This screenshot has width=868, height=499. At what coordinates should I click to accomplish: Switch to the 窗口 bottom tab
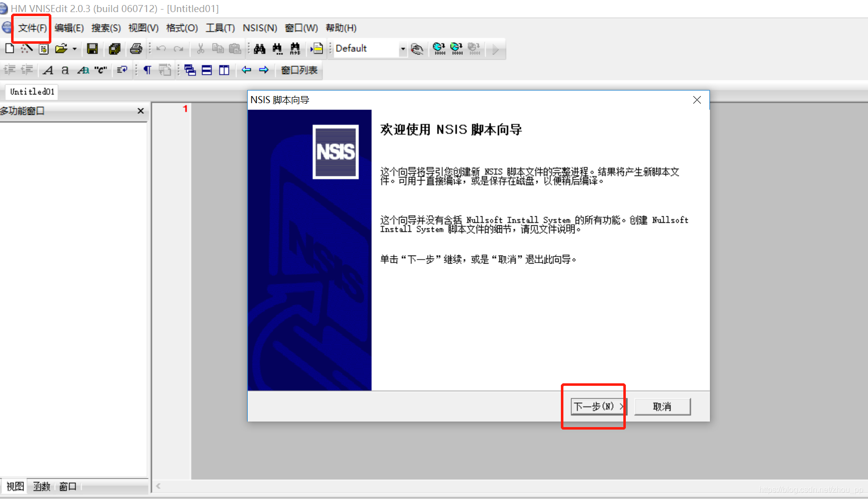pyautogui.click(x=68, y=486)
